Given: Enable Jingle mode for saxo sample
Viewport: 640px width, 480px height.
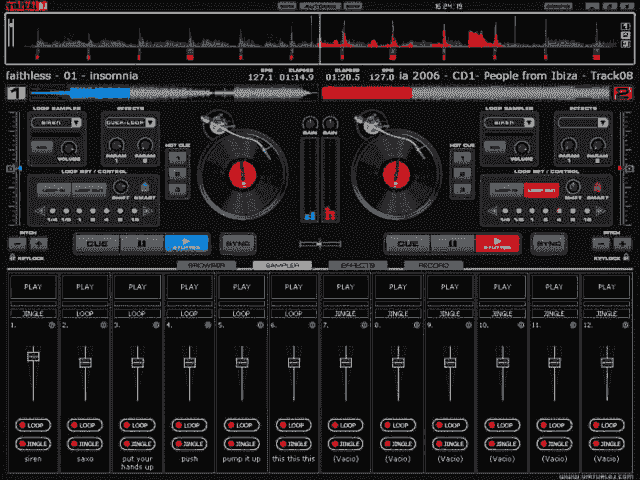Looking at the screenshot, I should tap(85, 444).
